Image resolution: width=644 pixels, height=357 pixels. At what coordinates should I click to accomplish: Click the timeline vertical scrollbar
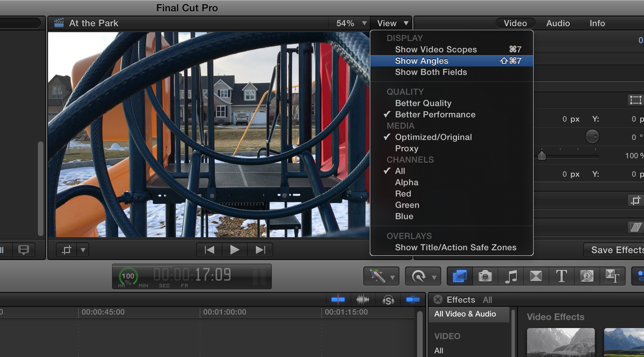pyautogui.click(x=420, y=334)
